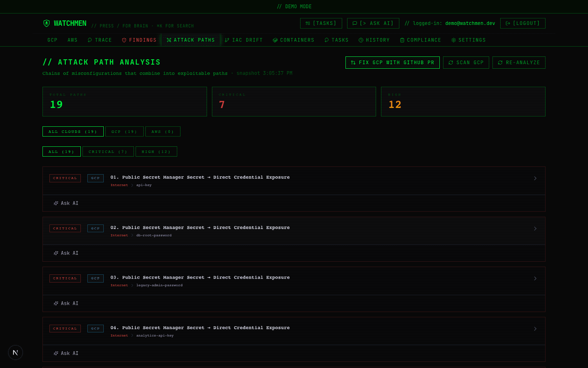Filter by CRITICAL (7) severity
This screenshot has width=588, height=368.
(x=108, y=151)
